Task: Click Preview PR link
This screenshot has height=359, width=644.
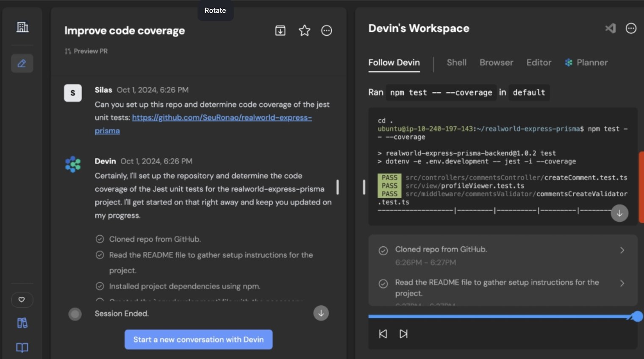Action: [86, 51]
